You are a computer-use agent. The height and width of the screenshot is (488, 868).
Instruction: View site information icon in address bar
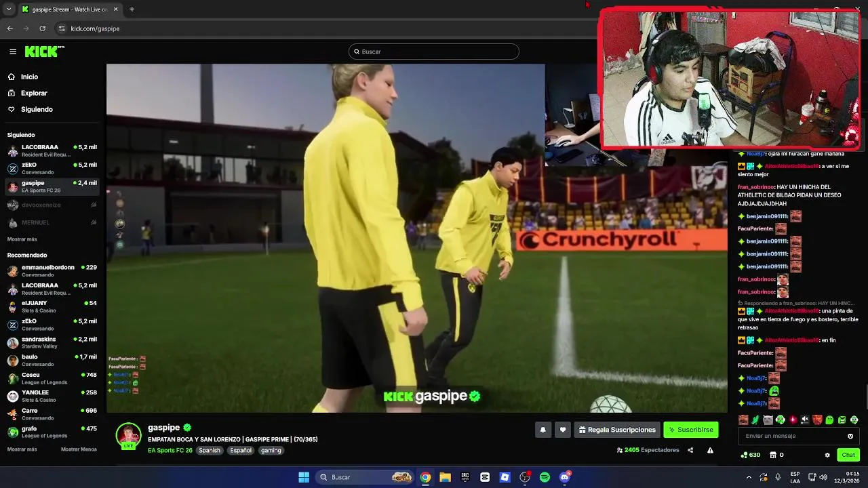pos(62,28)
